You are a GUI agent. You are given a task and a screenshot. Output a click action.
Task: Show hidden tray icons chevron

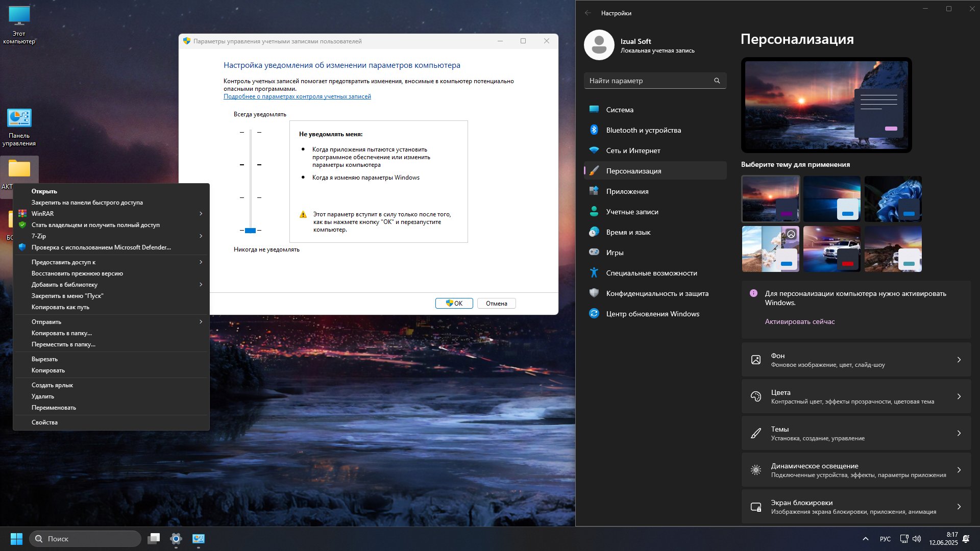[865, 539]
